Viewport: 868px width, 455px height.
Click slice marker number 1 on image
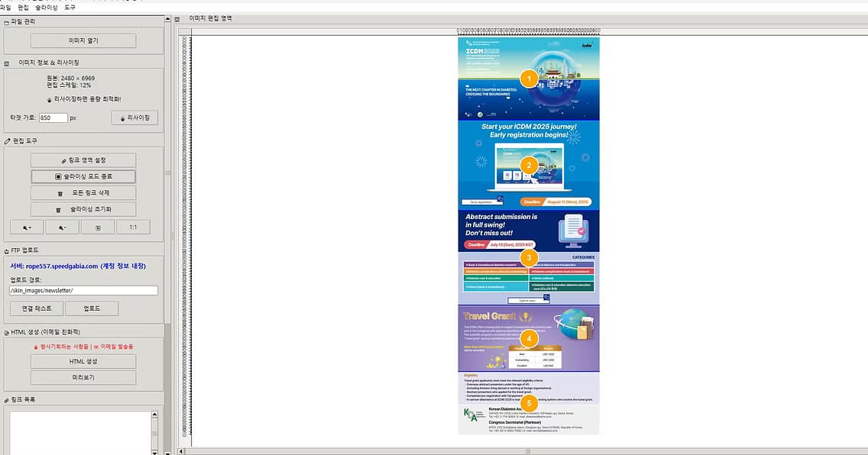click(x=529, y=79)
